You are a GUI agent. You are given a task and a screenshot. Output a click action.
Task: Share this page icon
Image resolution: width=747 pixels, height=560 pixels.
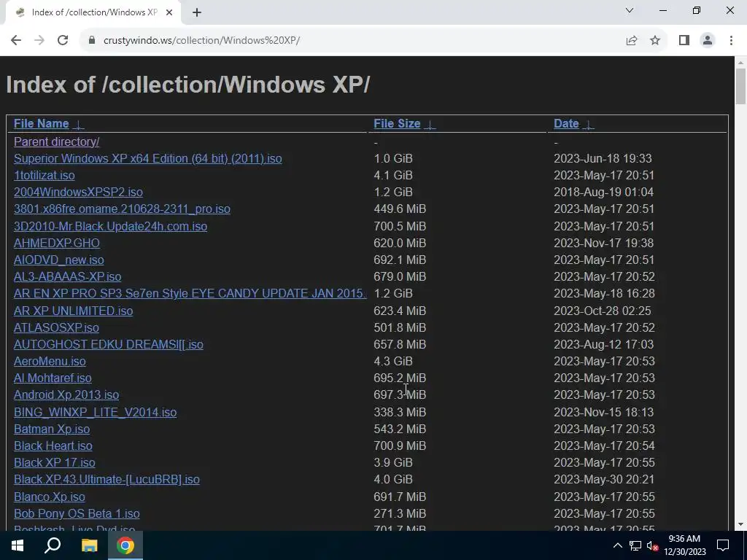pyautogui.click(x=632, y=40)
